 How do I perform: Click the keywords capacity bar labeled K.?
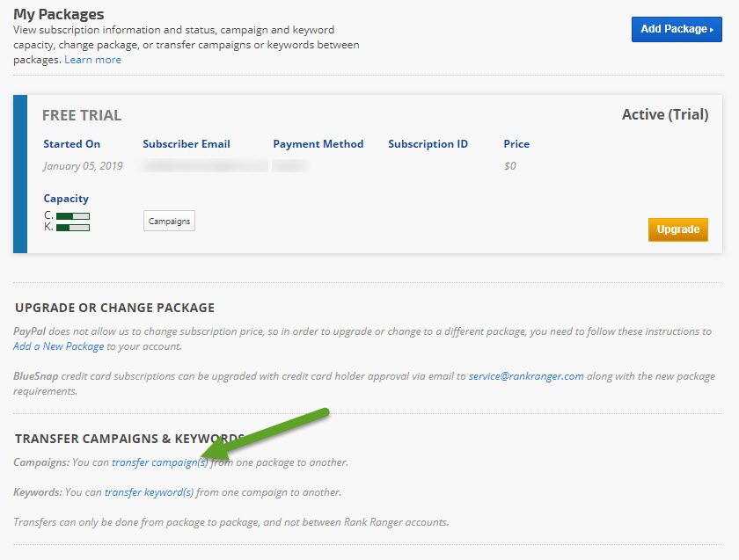pos(73,228)
